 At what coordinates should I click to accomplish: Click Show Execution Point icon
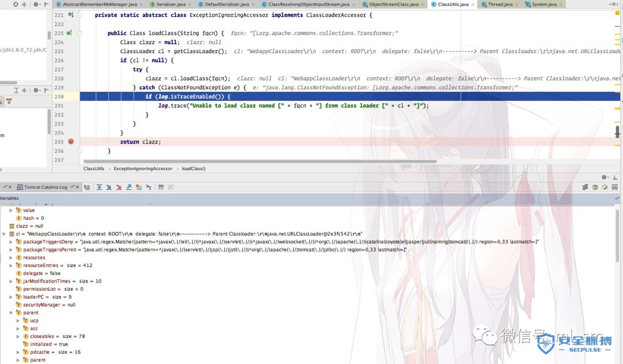pos(87,187)
